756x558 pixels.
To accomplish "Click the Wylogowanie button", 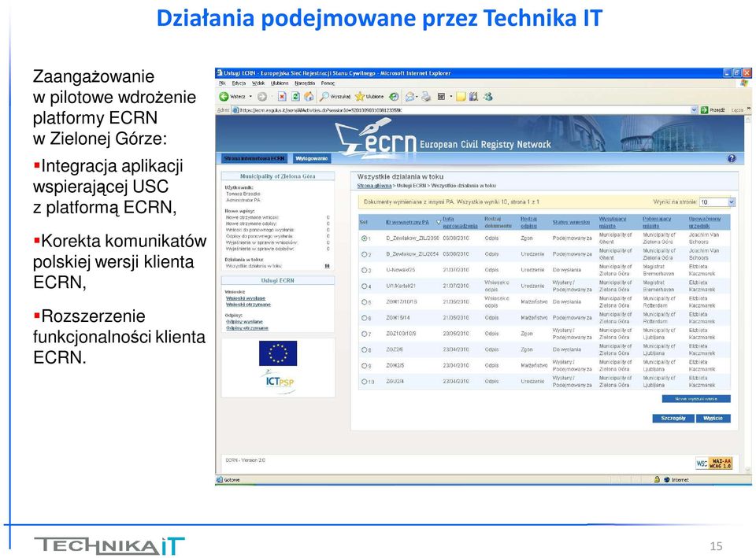I will [312, 158].
